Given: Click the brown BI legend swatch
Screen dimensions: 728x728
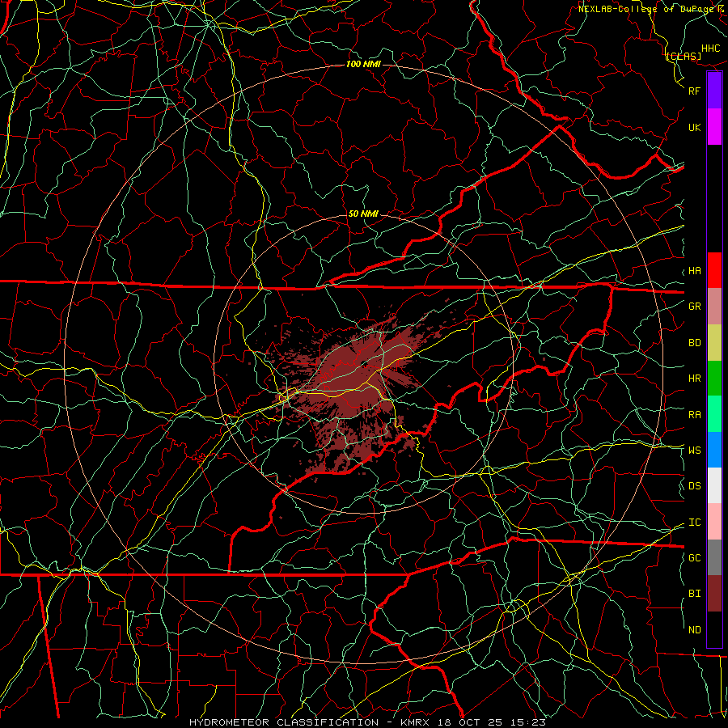Looking at the screenshot, I should tap(714, 594).
